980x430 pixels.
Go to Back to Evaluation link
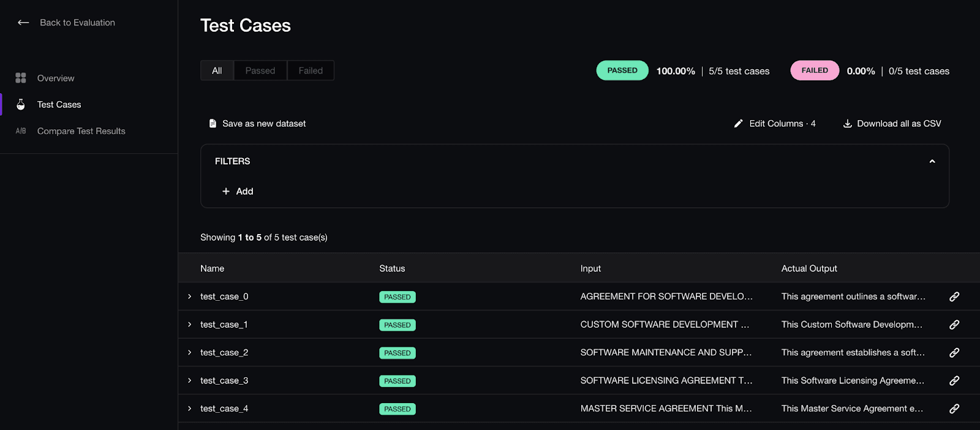pos(77,23)
